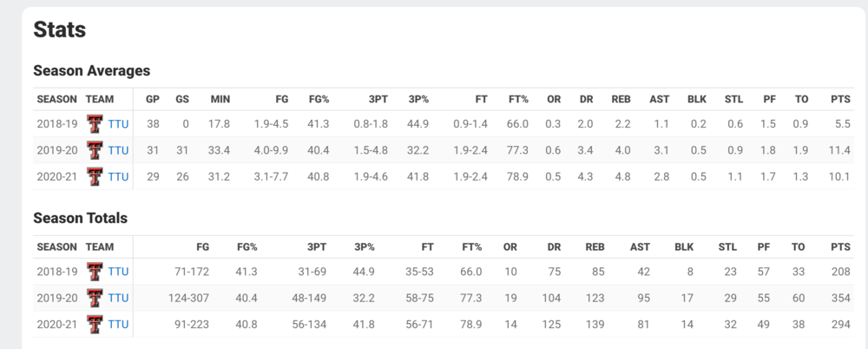This screenshot has height=349, width=868.
Task: Open the TTU link in the 2020-21 Season Totals row
Action: 118,325
